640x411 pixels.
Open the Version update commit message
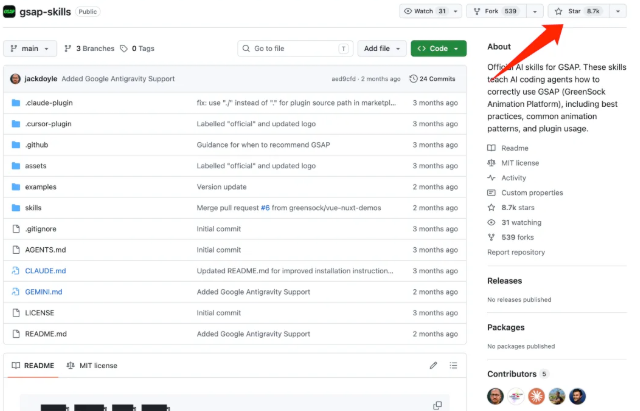coord(222,187)
